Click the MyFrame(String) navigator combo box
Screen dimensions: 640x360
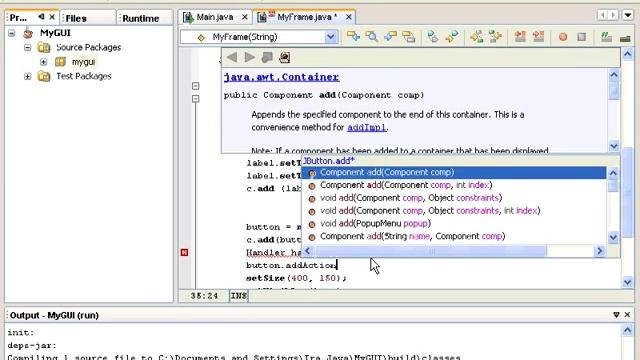(x=259, y=37)
